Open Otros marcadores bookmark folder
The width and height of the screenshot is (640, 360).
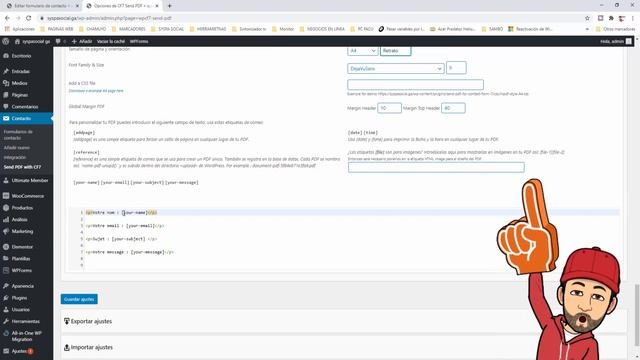616,29
